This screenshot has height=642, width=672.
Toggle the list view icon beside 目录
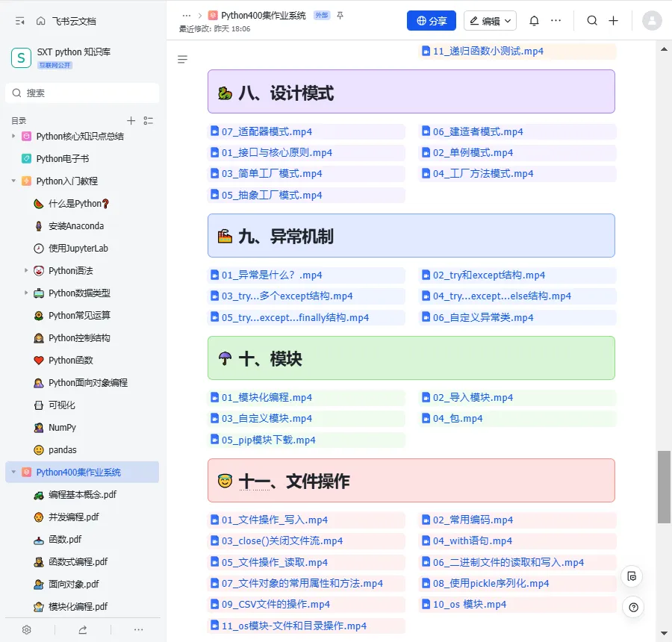coord(149,121)
